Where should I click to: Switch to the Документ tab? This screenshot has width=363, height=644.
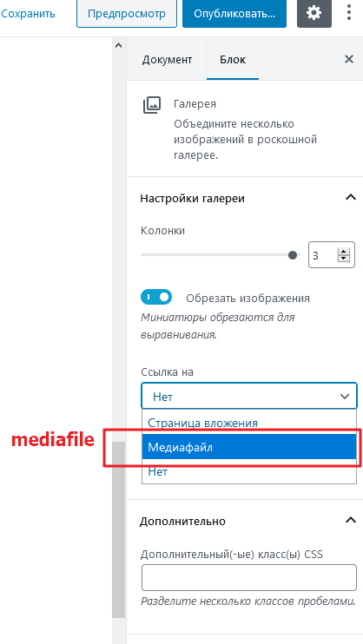[167, 60]
